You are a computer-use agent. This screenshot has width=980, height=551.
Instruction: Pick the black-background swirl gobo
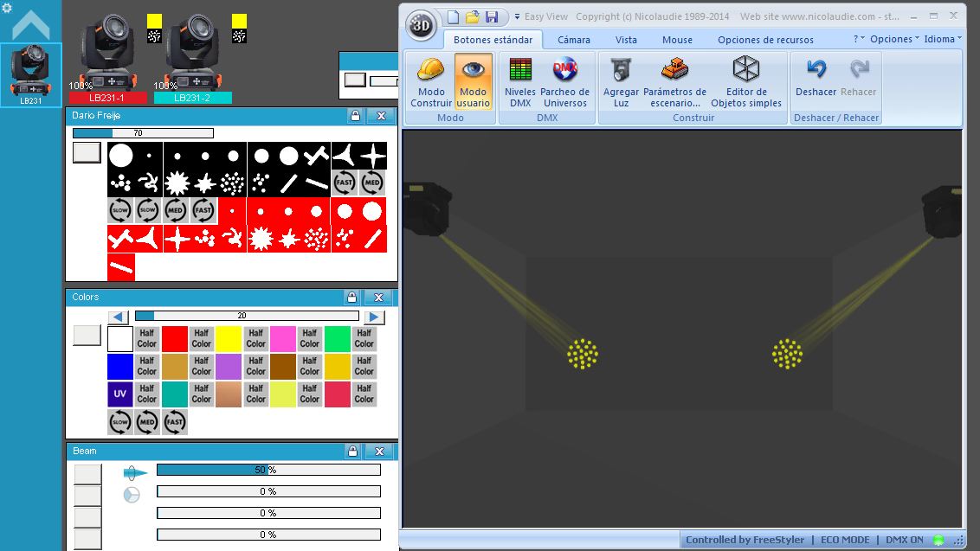click(149, 183)
